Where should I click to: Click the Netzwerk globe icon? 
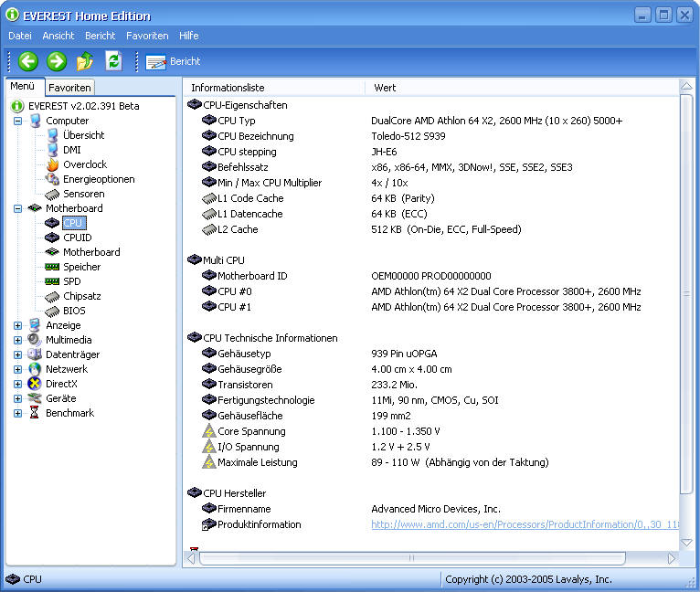35,369
